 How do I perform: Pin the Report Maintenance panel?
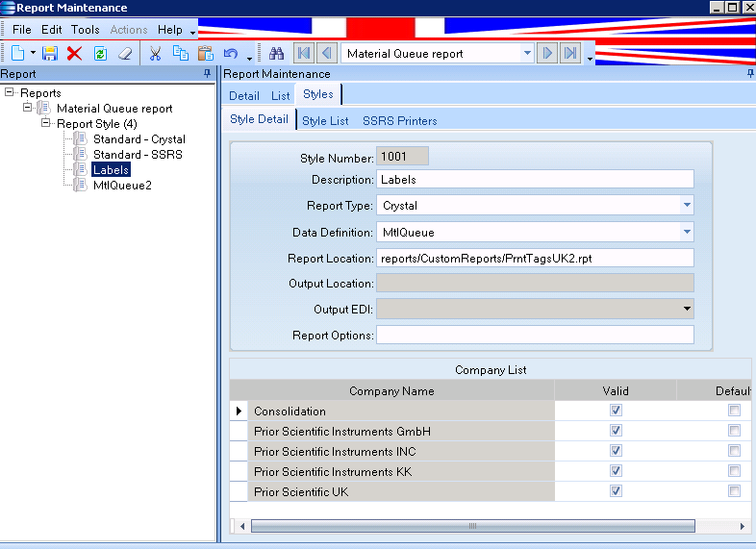click(x=750, y=73)
